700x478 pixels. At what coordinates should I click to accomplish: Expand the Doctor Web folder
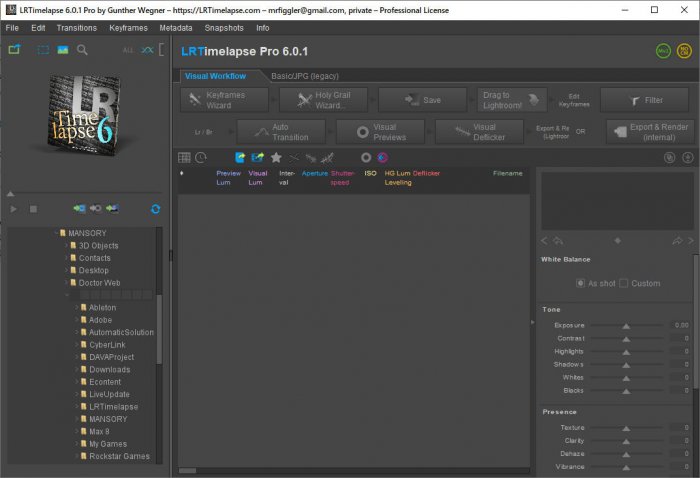pyautogui.click(x=69, y=283)
